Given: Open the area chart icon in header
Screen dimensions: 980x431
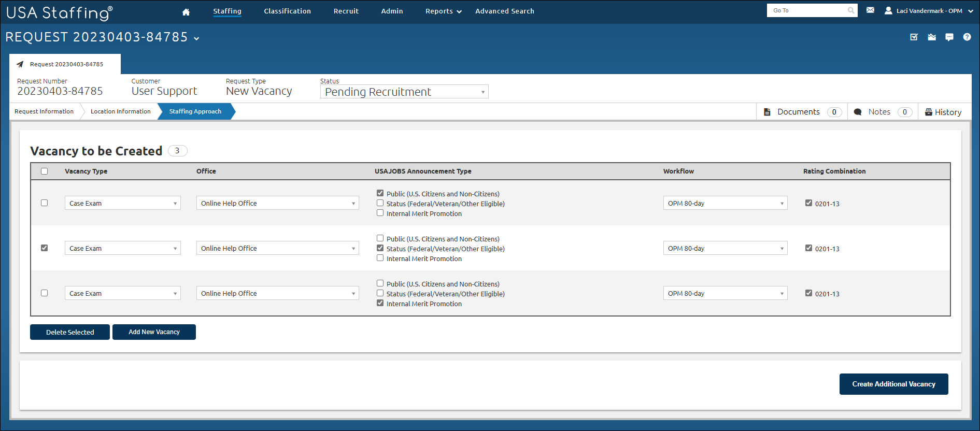Looking at the screenshot, I should (932, 37).
